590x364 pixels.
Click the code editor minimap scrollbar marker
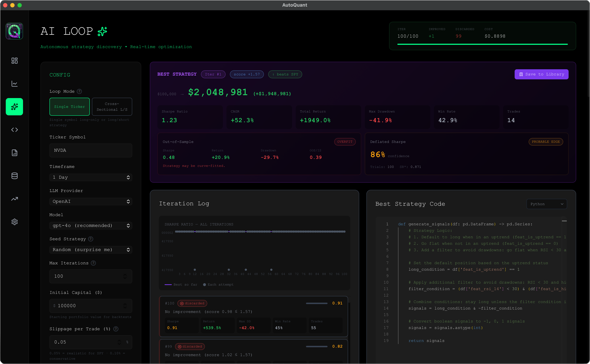tap(564, 221)
